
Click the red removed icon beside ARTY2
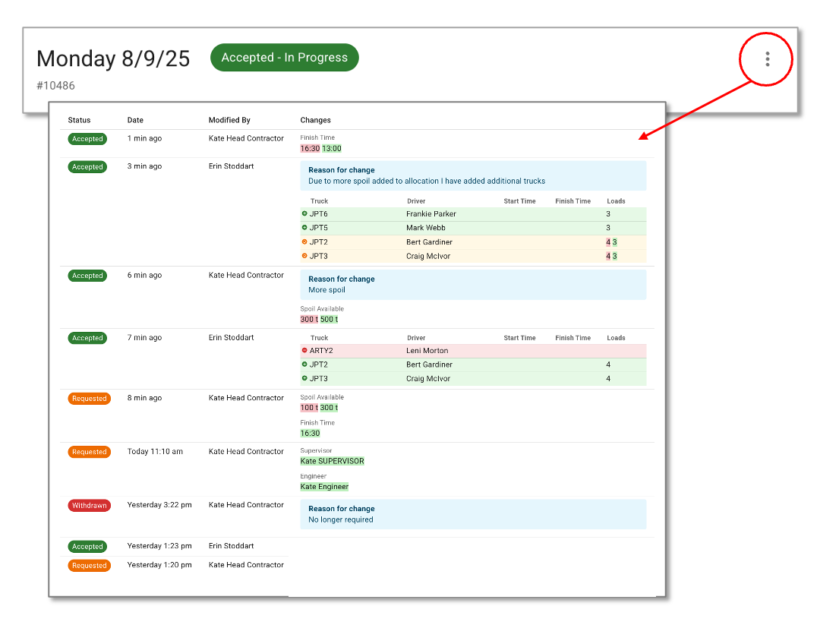point(304,351)
